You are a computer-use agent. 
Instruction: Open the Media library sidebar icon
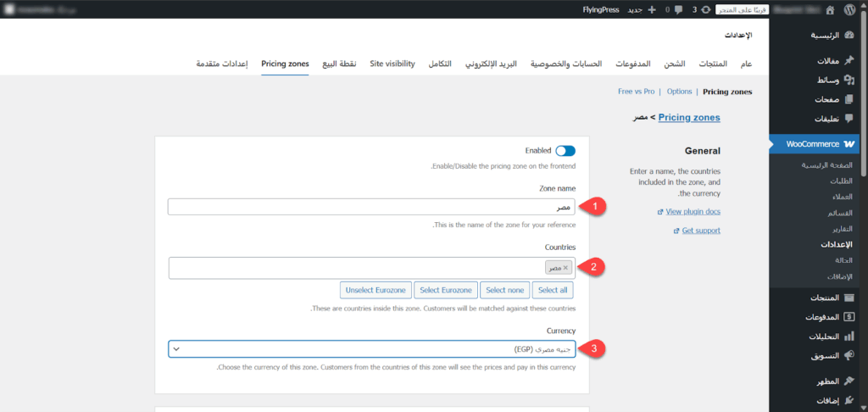[x=850, y=80]
